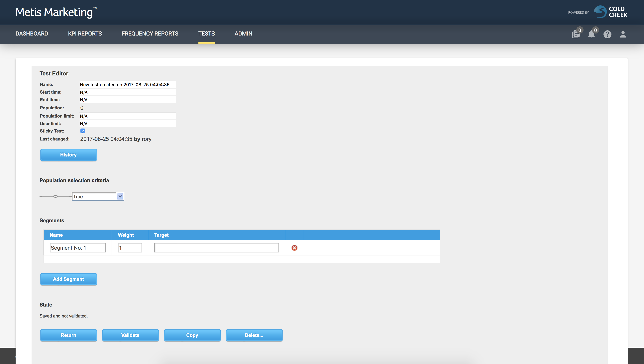Viewport: 644px width, 364px height.
Task: Focus the Population limit field
Action: pyautogui.click(x=128, y=116)
